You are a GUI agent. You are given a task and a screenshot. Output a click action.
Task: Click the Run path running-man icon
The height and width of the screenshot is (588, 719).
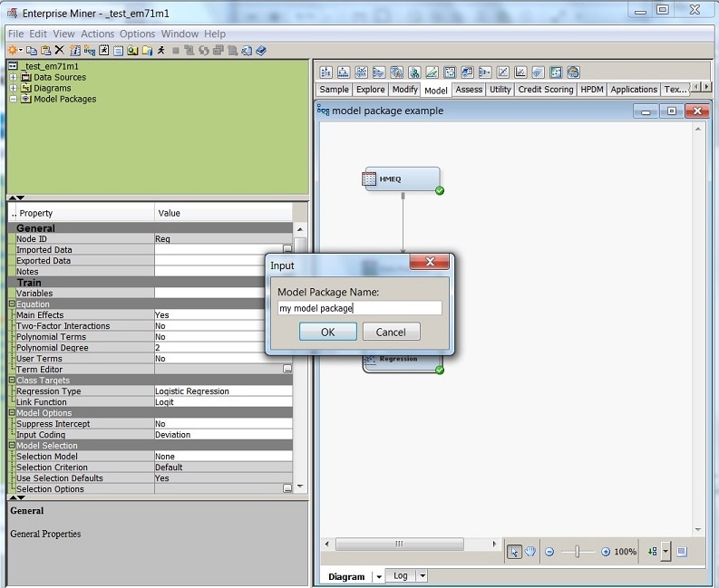[x=161, y=51]
